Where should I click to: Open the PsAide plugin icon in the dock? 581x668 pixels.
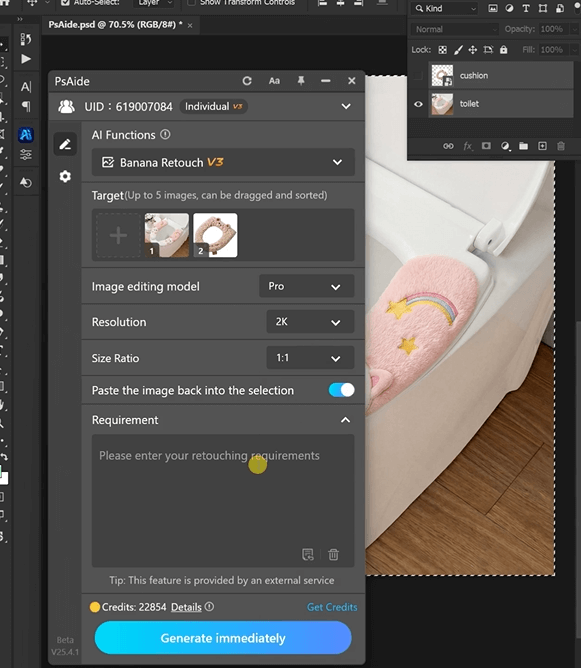(x=26, y=135)
